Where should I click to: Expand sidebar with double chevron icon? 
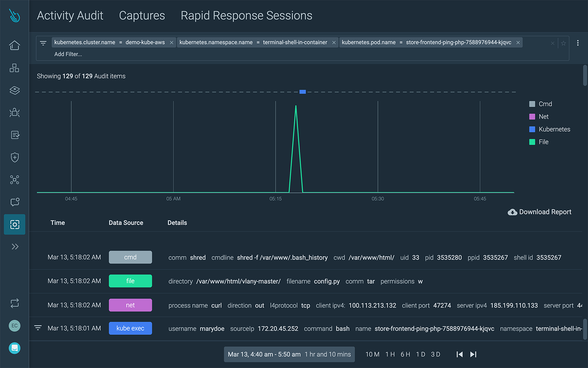pos(15,247)
